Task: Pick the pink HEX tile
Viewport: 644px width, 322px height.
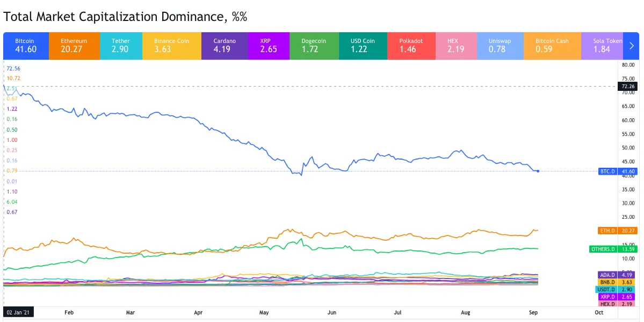Action: tap(456, 46)
